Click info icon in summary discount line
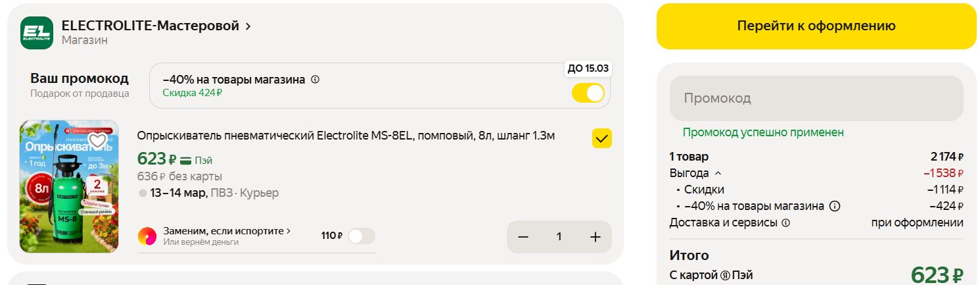Screen dimensions: 980x285 click(x=835, y=206)
